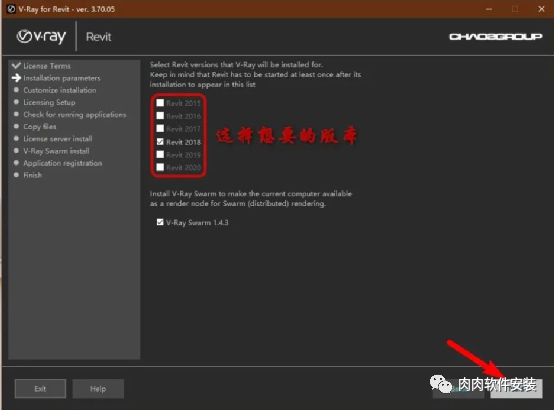Screen dimensions: 554x410
Task: Select Check for running applications step
Action: (x=75, y=115)
